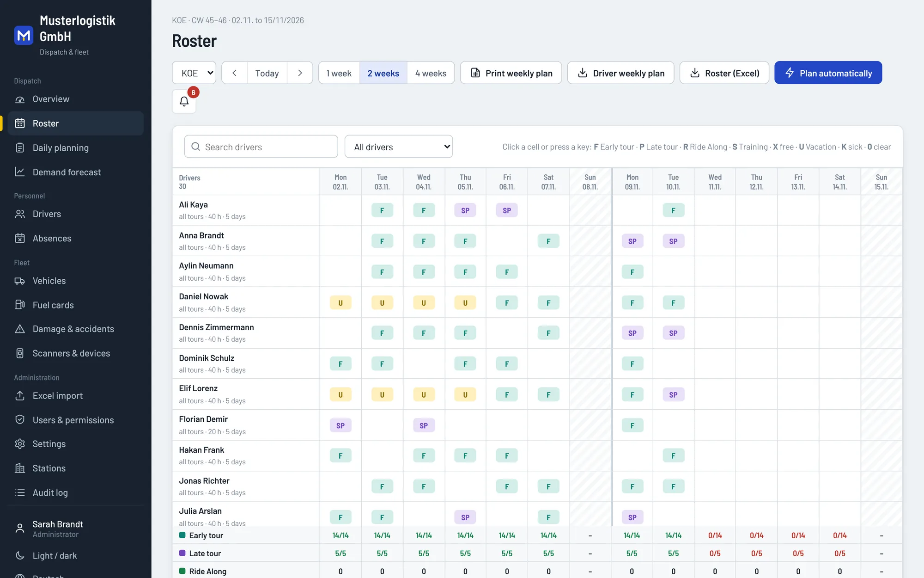
Task: Click the Musterlogistik M logo icon
Action: coord(24,36)
